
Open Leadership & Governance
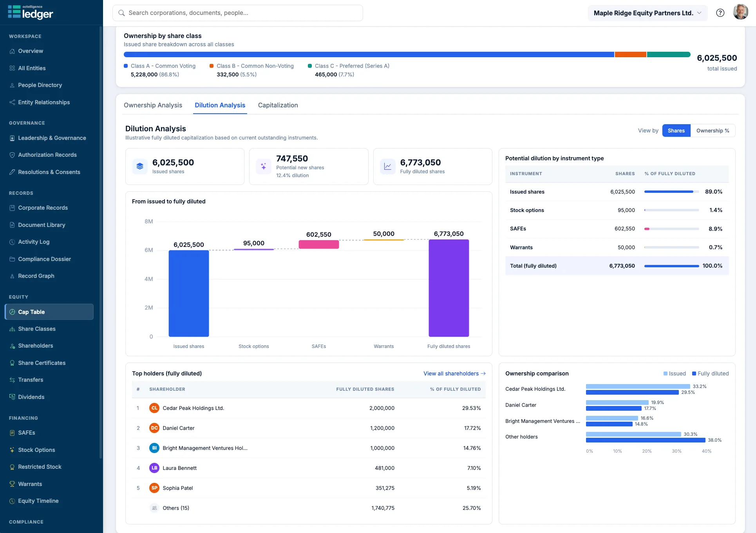49,138
